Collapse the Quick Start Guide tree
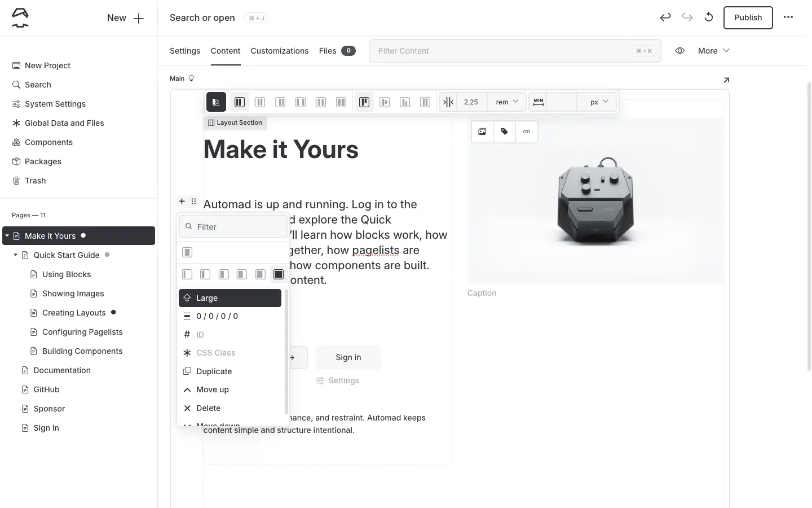The width and height of the screenshot is (812, 508). click(x=16, y=255)
